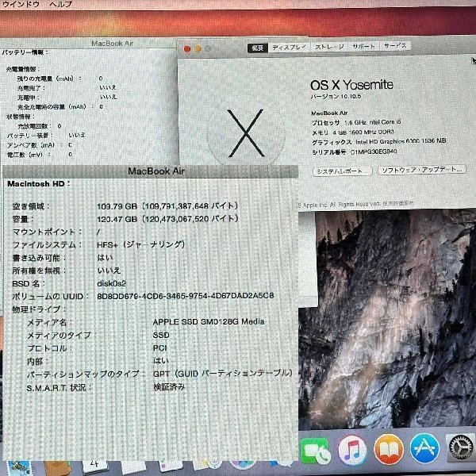The width and height of the screenshot is (476, 476).
Task: Select APPLE SSD SM0128G Media text
Action: [209, 322]
